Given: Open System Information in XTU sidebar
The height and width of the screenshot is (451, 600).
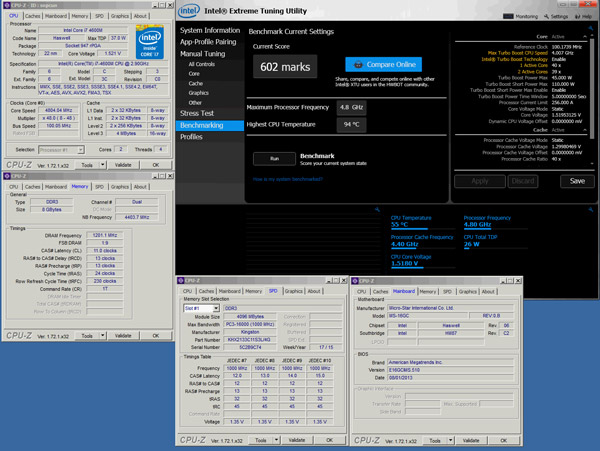Looking at the screenshot, I should [210, 30].
